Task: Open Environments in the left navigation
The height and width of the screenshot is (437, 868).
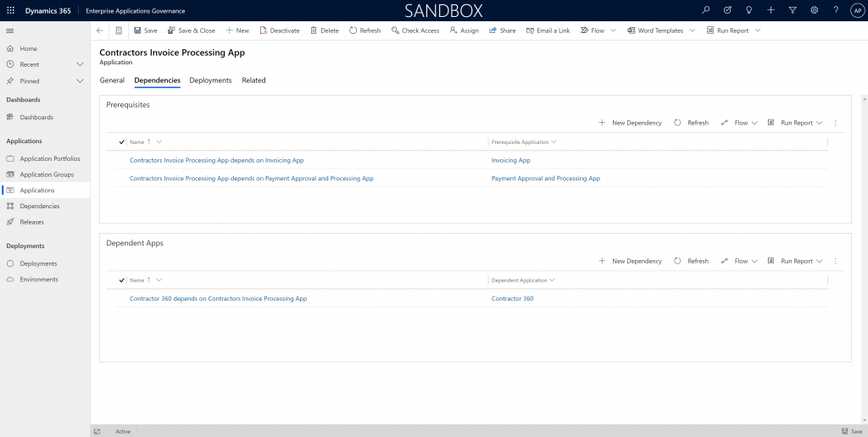Action: pos(39,279)
